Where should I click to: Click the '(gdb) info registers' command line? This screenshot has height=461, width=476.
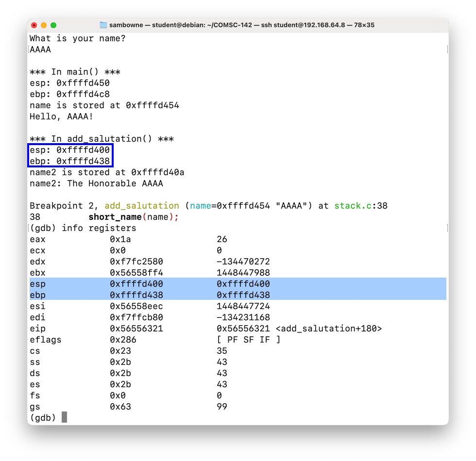point(83,229)
